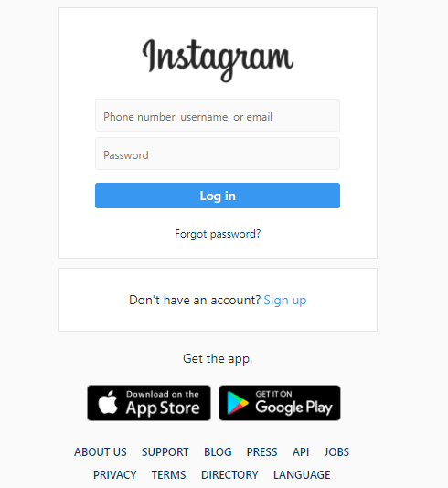Visit the BLOG footer link
The height and width of the screenshot is (488, 448).
(x=218, y=451)
